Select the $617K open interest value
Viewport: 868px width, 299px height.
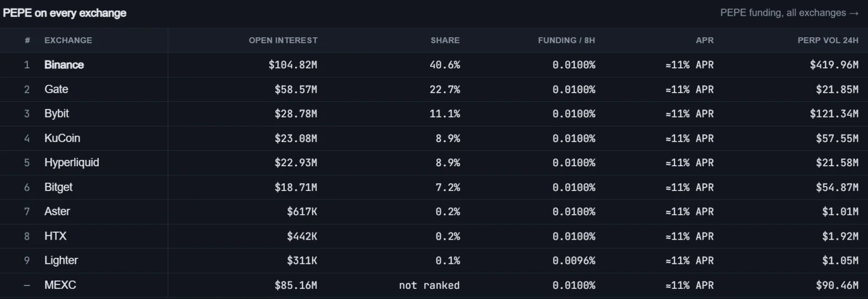click(302, 211)
